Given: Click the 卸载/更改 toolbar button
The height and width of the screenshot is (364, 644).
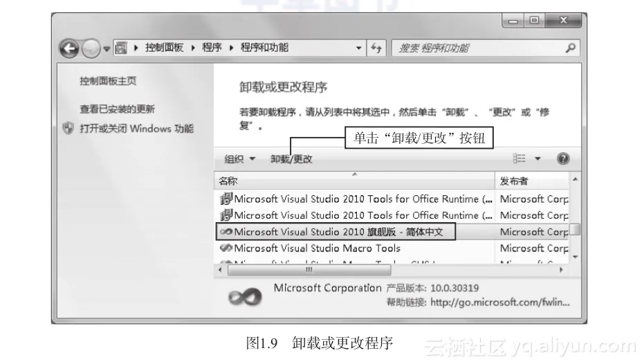Looking at the screenshot, I should coord(291,159).
